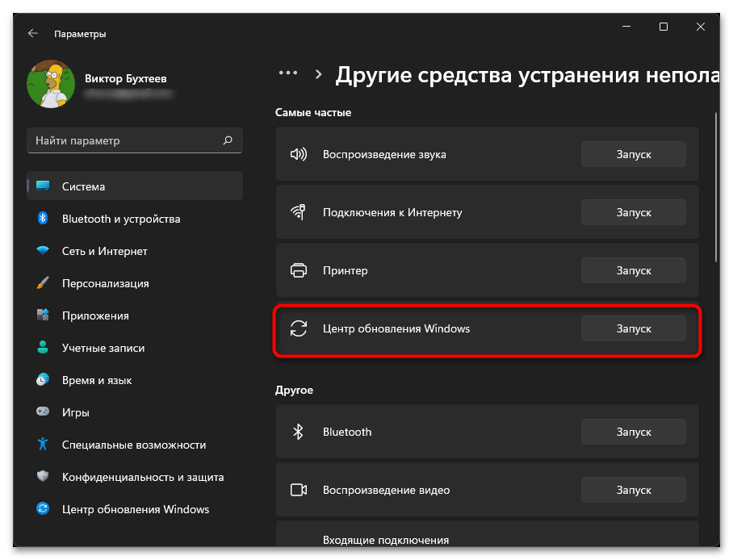Minimize the Параметры window

[626, 27]
